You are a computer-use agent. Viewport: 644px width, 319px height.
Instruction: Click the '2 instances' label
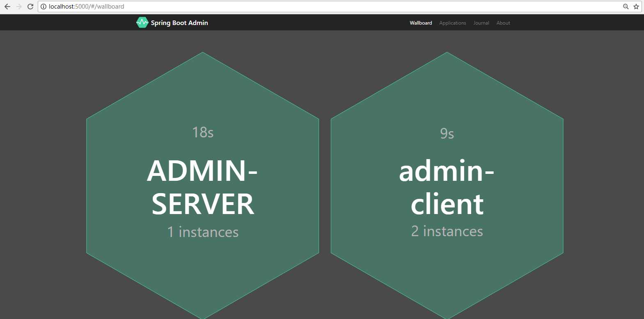point(447,231)
